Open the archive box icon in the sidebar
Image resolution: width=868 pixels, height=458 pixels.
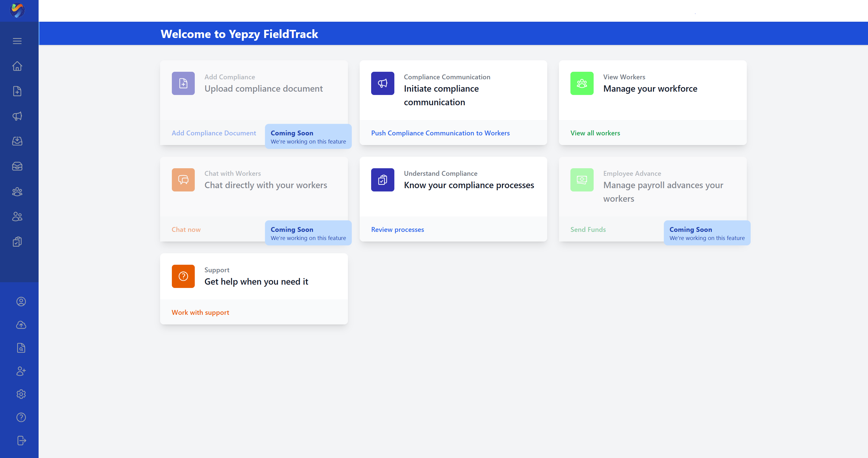(17, 166)
